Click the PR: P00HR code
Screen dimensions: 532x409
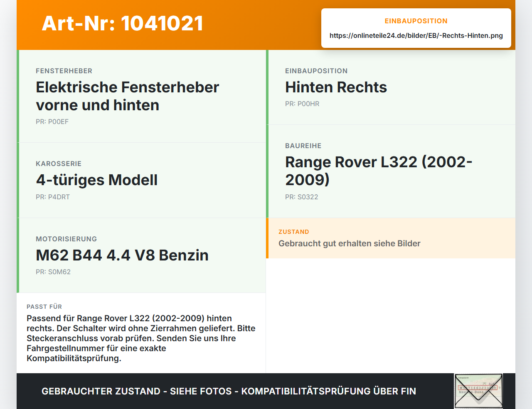click(302, 104)
